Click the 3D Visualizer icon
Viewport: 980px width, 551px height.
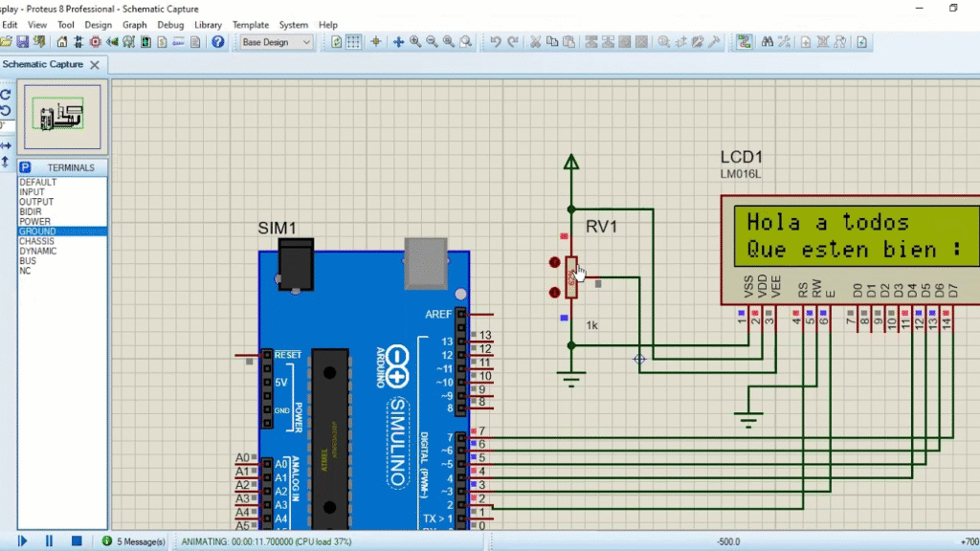pyautogui.click(x=112, y=42)
